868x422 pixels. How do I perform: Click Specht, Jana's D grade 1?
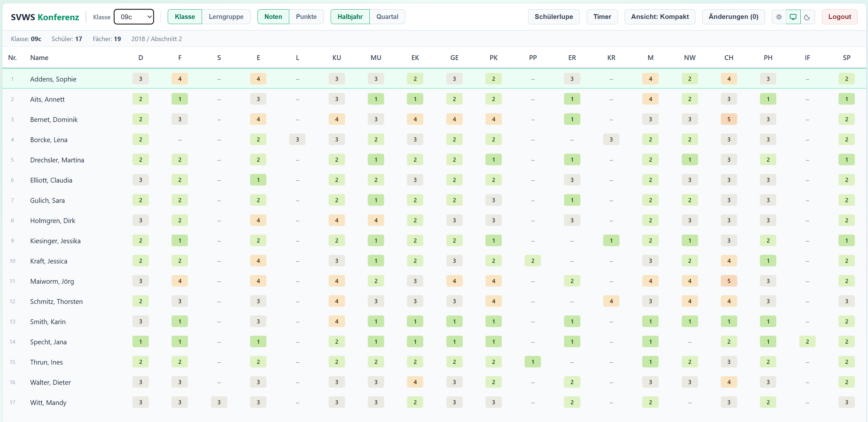tap(140, 342)
